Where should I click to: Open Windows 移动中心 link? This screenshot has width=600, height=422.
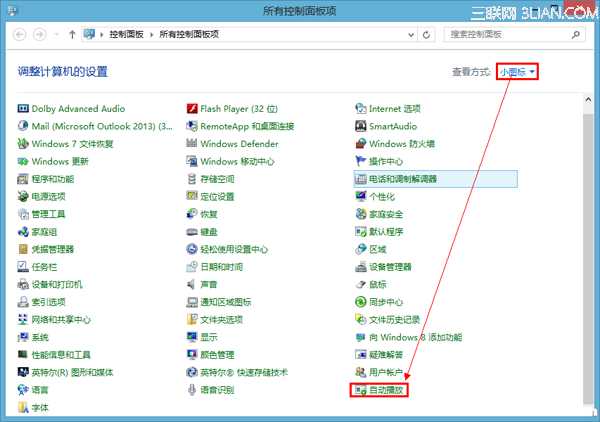pyautogui.click(x=237, y=161)
